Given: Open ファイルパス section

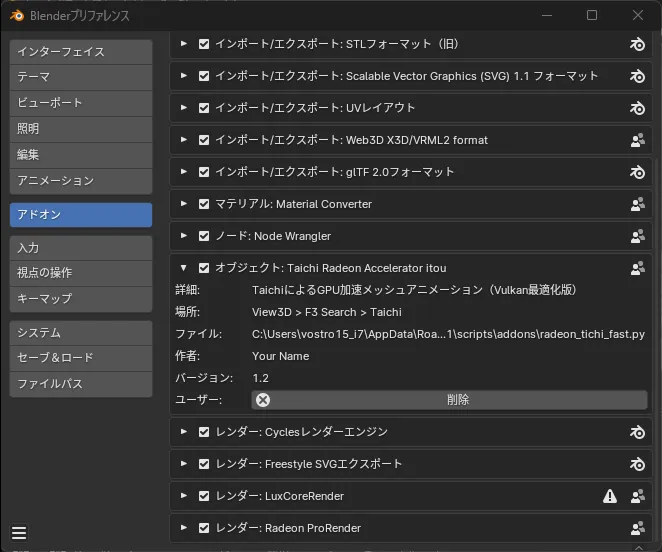Looking at the screenshot, I should [x=81, y=384].
